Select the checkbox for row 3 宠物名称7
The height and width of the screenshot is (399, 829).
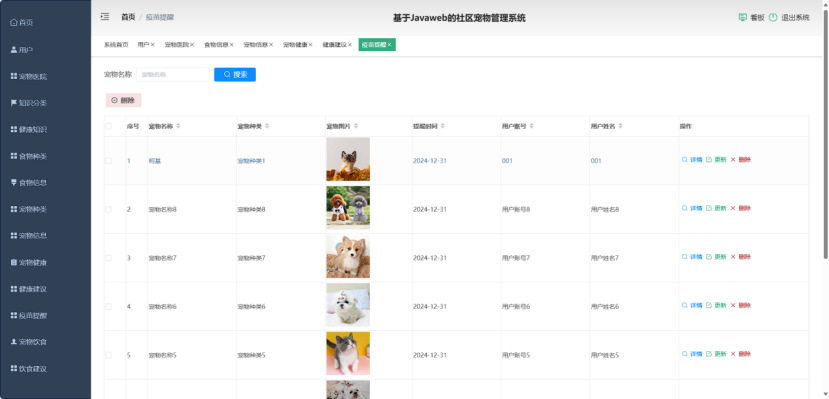(108, 258)
